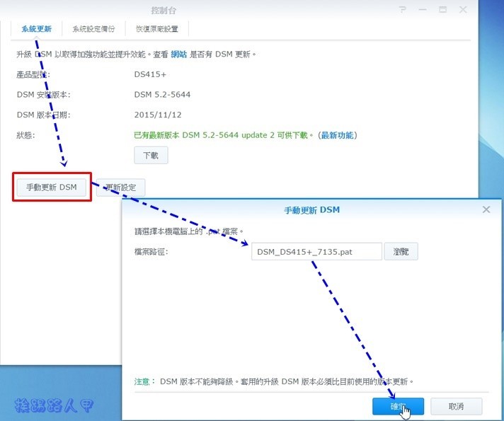This screenshot has height=421, width=504.
Task: Click the 檔案路徑 file input field
Action: point(316,252)
